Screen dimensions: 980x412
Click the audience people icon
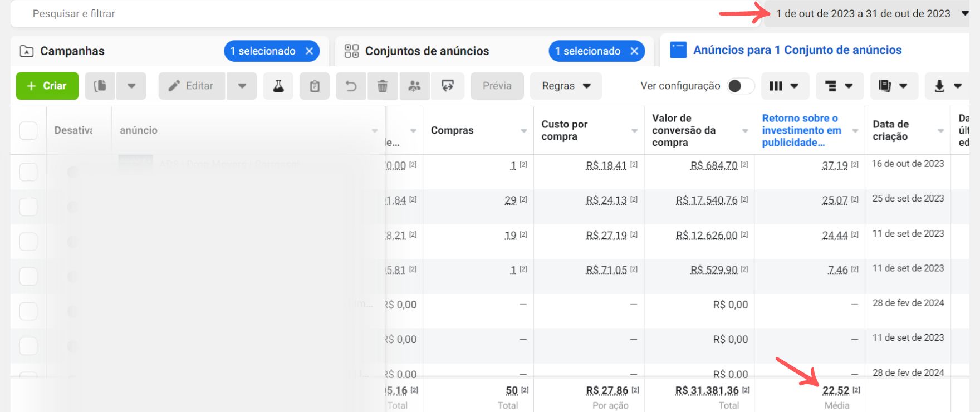(414, 86)
